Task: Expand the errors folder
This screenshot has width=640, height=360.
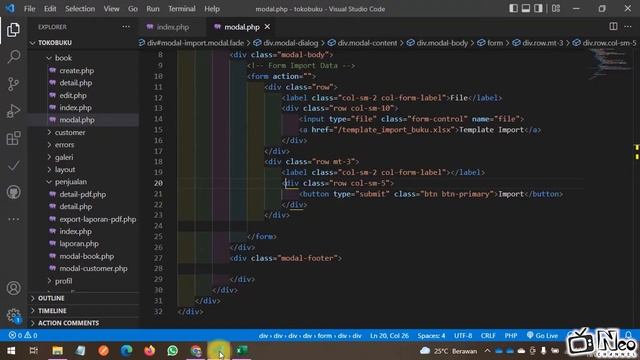Action: click(x=64, y=144)
